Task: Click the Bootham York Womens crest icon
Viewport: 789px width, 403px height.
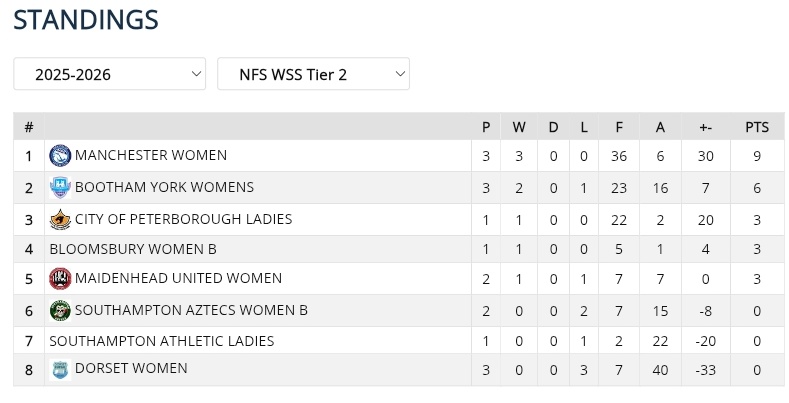Action: [60, 188]
